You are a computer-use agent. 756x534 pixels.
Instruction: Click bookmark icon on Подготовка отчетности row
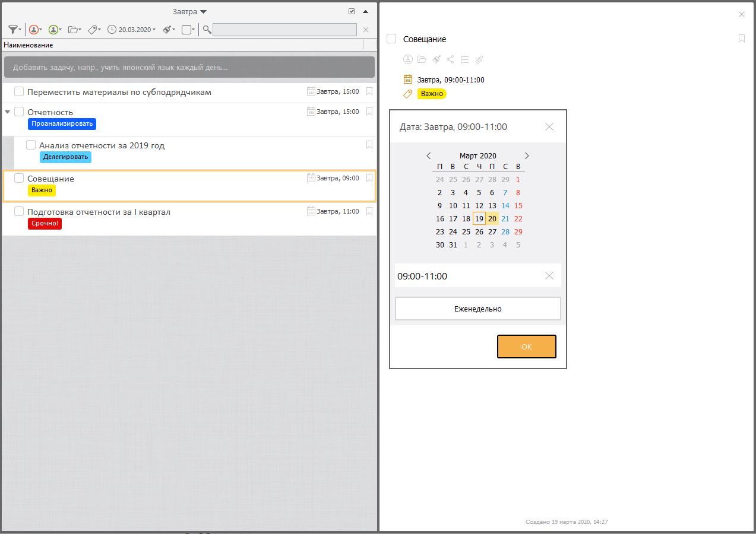pos(369,211)
